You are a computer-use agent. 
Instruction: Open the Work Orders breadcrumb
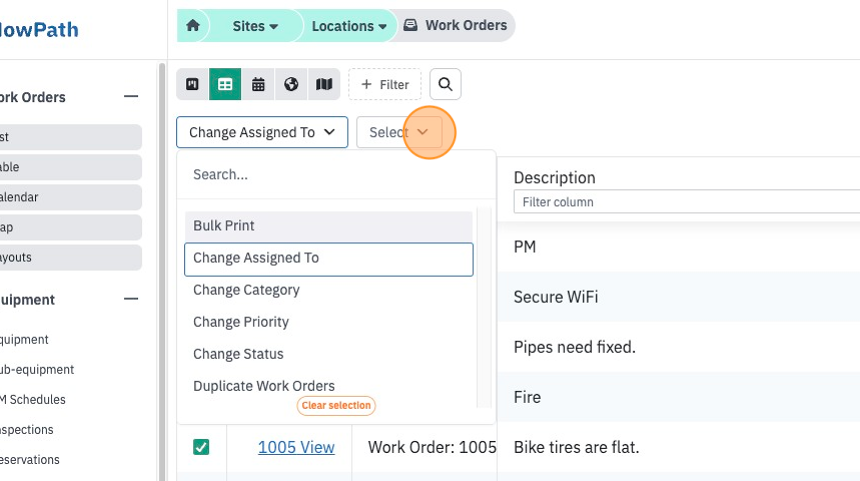(x=455, y=25)
